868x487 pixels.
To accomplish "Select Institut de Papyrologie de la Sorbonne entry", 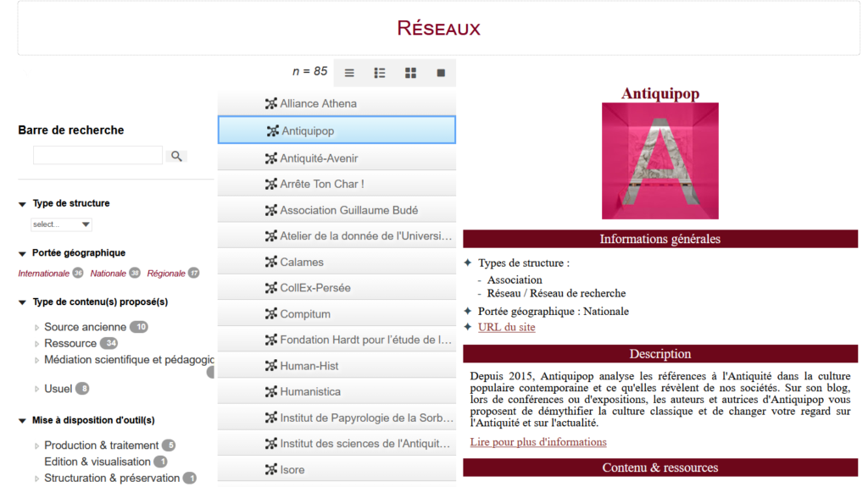I will click(337, 418).
